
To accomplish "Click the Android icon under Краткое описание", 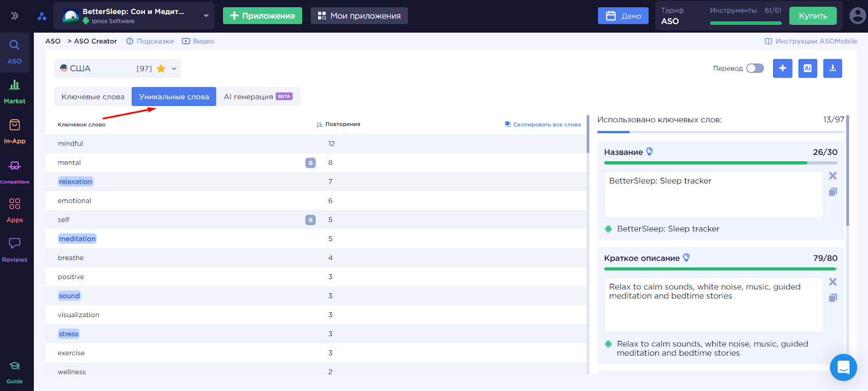I will [x=609, y=344].
